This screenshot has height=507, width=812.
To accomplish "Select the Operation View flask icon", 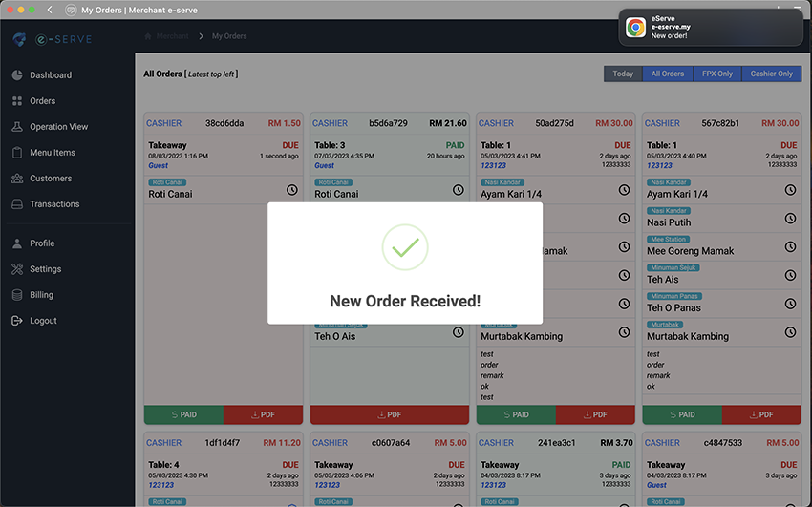I will pos(17,127).
